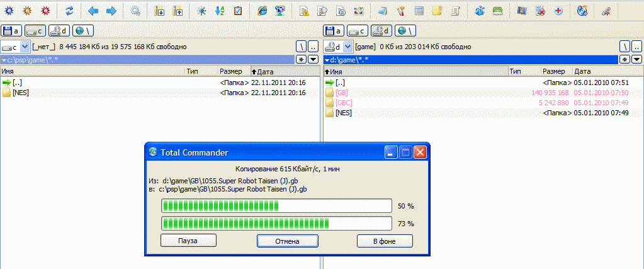This screenshot has width=644, height=269.
Task: Pause copying with the Пауза button
Action: [188, 241]
